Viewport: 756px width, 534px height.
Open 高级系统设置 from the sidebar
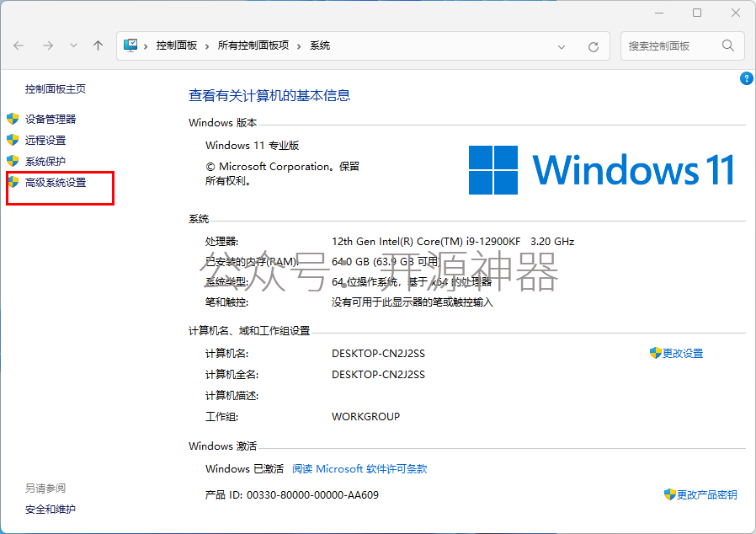point(56,182)
